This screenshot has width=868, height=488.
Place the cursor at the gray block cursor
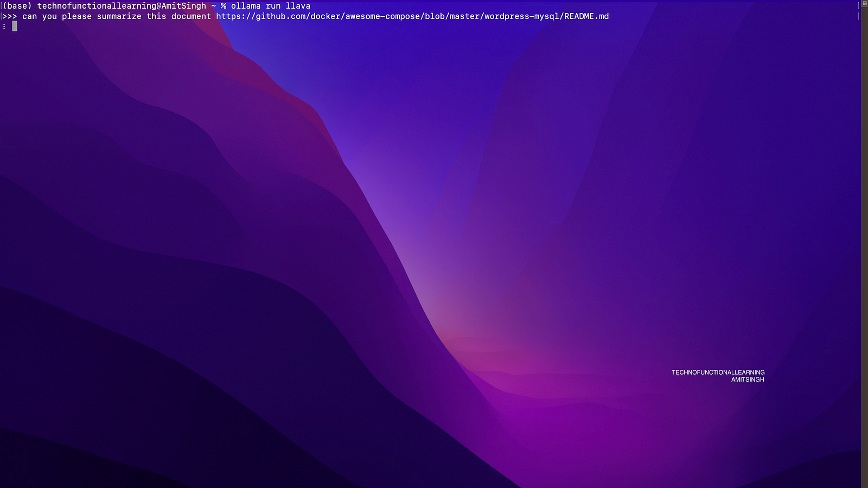pyautogui.click(x=15, y=26)
